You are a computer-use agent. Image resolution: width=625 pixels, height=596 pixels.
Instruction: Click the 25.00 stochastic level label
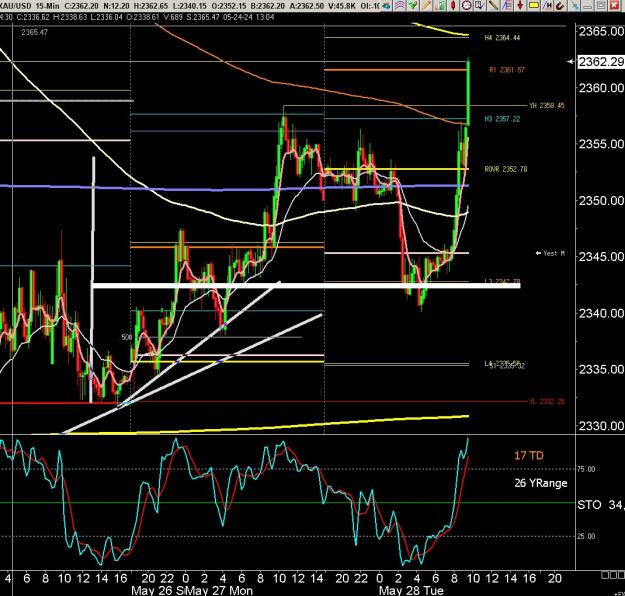pos(586,536)
